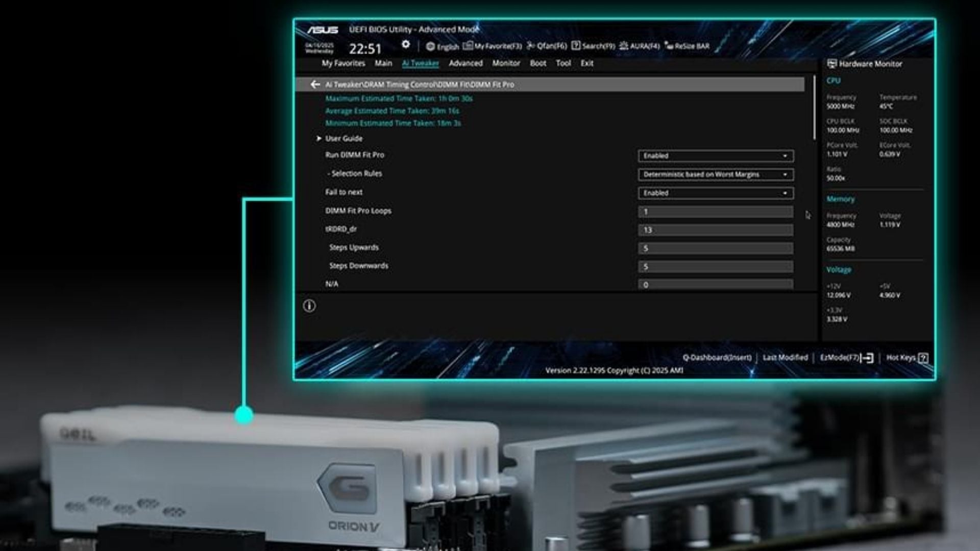Viewport: 980px width, 551px height.
Task: Open Hot Keys help
Action: point(907,358)
